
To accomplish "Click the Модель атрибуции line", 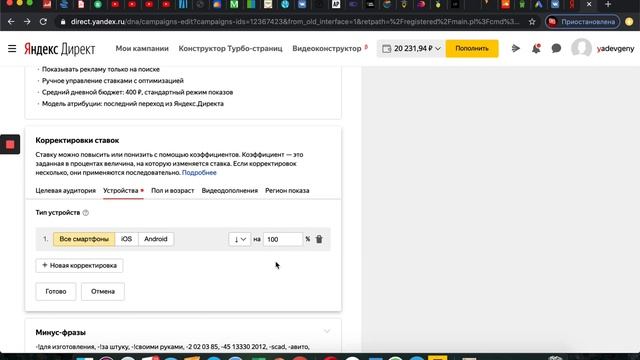I will coord(133,104).
